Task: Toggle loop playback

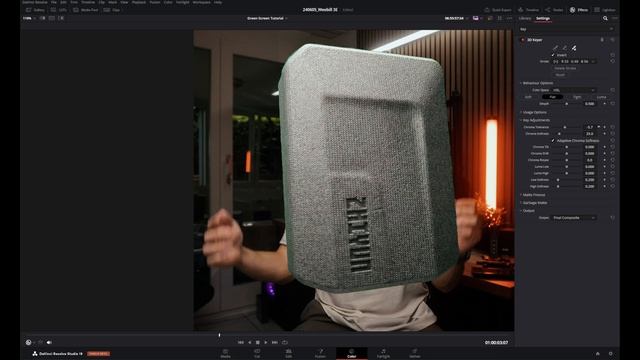Action: click(x=285, y=342)
